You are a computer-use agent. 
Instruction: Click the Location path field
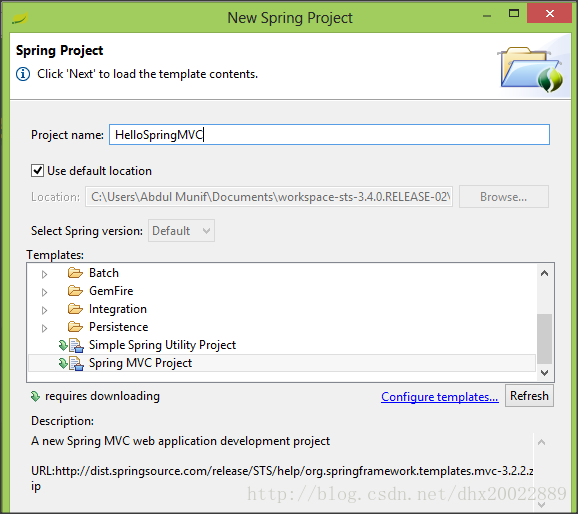point(269,197)
